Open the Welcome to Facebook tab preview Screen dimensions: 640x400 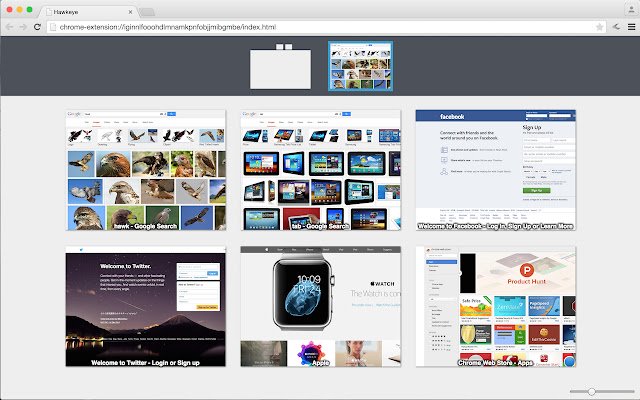(x=496, y=170)
